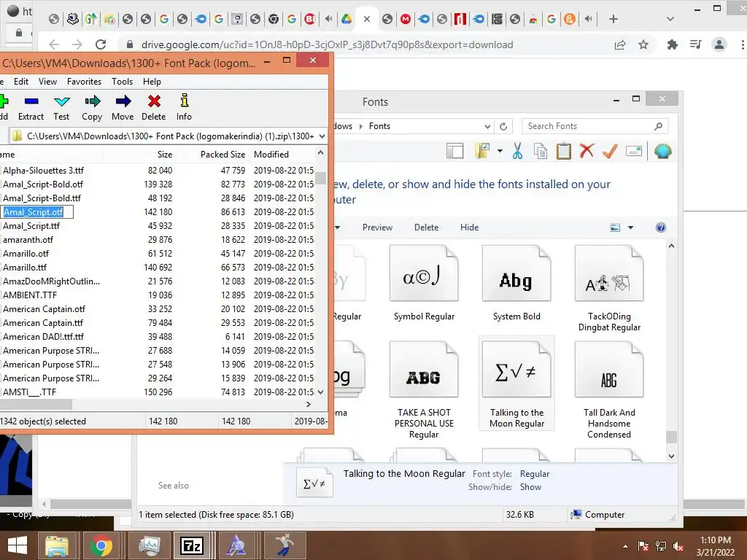Click the orange checkmark icon in Fonts toolbar
The height and width of the screenshot is (560, 747).
611,151
